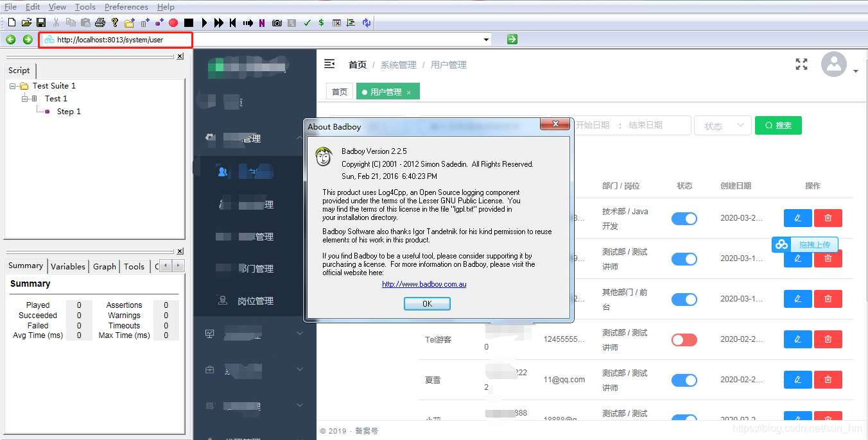Open the address bar history dropdown

487,40
